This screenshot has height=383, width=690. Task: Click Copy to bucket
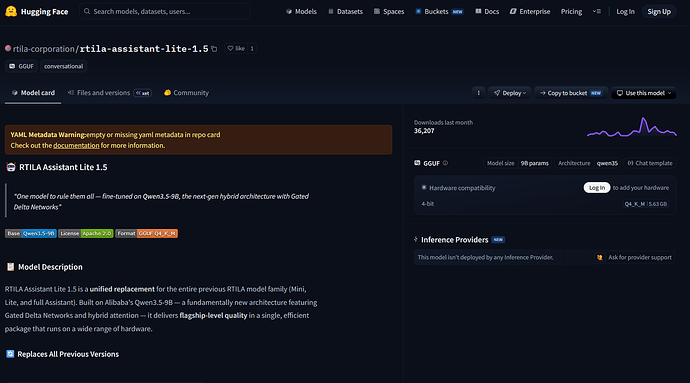tap(571, 93)
